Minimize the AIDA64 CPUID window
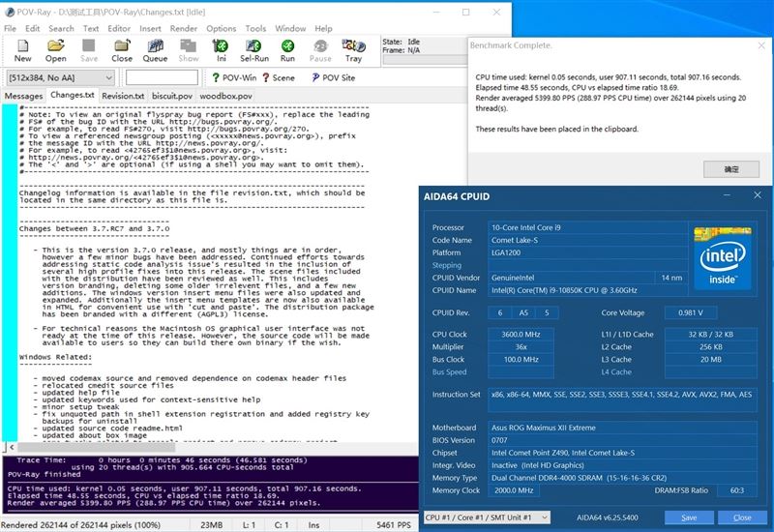This screenshot has width=774, height=532. point(727,195)
